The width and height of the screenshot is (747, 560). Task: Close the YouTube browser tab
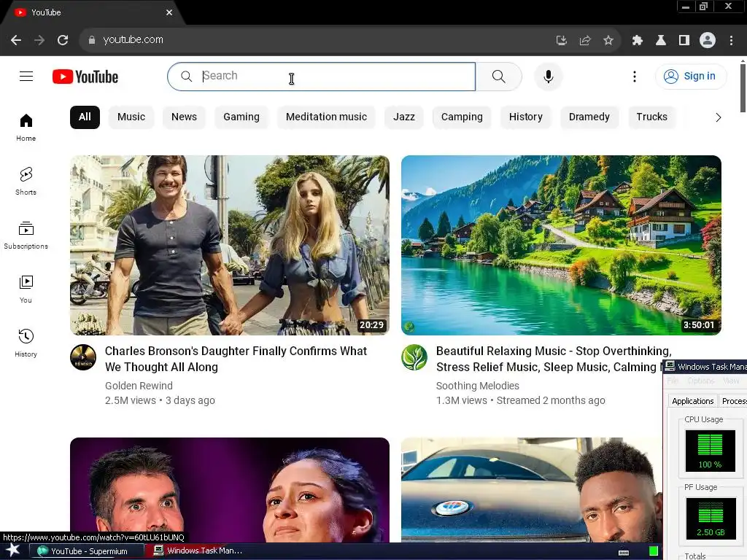pos(169,12)
